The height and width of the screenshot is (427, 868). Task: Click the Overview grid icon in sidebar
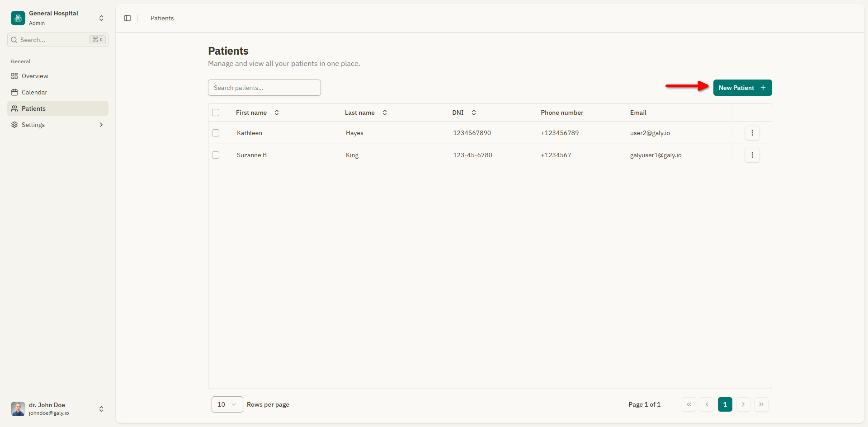click(x=14, y=76)
